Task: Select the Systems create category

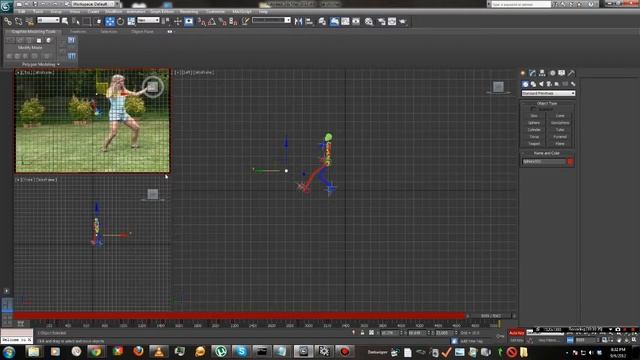Action: (x=573, y=84)
